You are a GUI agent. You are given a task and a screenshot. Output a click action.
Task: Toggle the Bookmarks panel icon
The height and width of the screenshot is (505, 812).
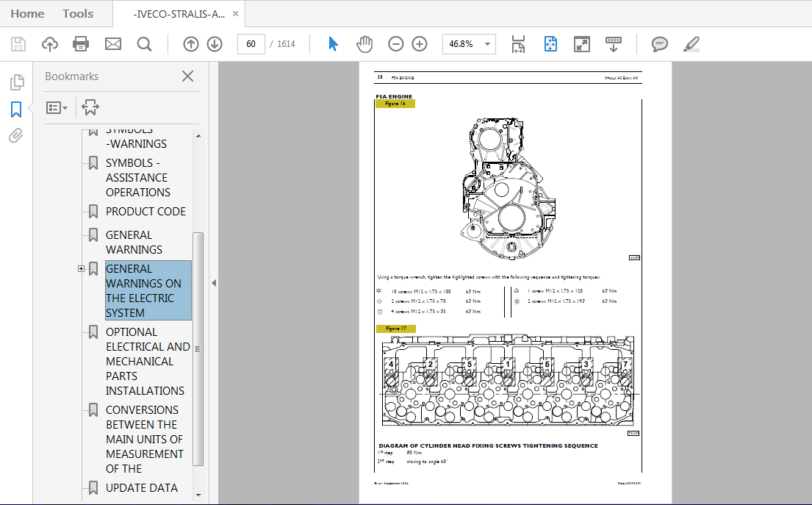click(16, 110)
